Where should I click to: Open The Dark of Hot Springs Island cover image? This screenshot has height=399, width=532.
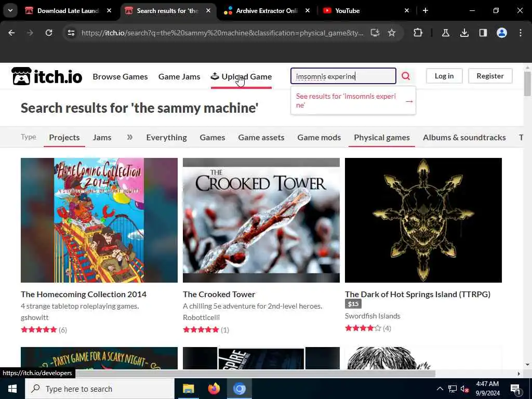tap(423, 220)
